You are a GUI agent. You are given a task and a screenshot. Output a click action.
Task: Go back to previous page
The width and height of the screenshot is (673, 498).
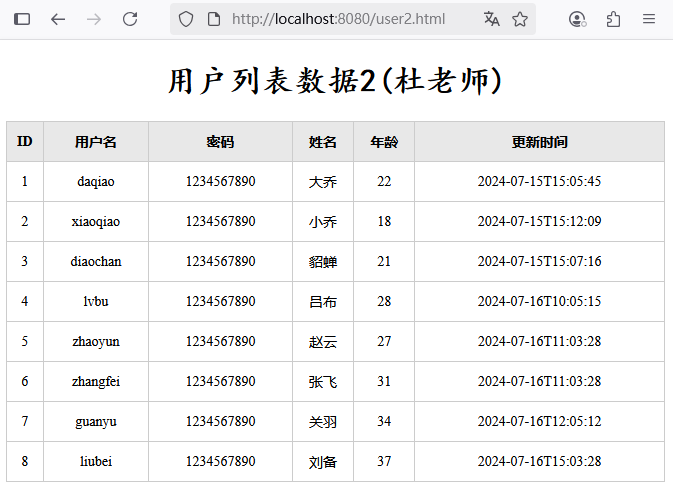point(58,19)
